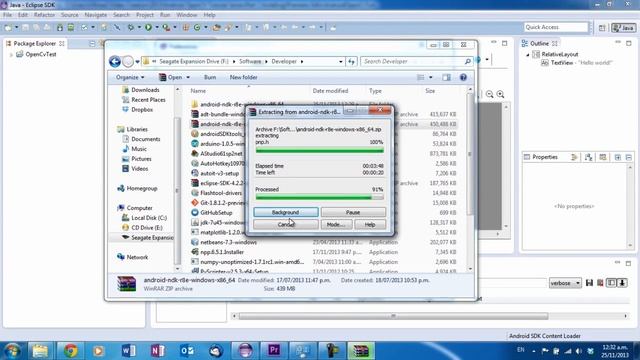Open the change view dropdown arrow in Explorer

pos(431,77)
